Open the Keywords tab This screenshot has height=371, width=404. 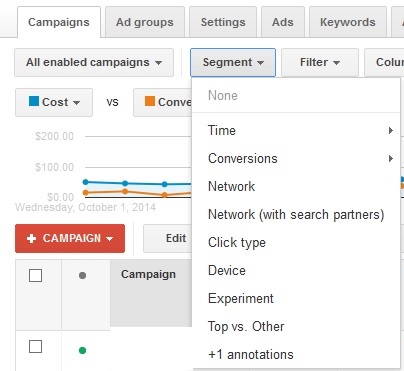click(x=348, y=22)
